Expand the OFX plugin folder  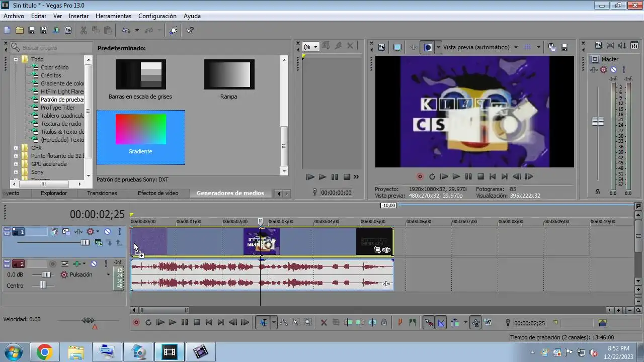tap(16, 148)
